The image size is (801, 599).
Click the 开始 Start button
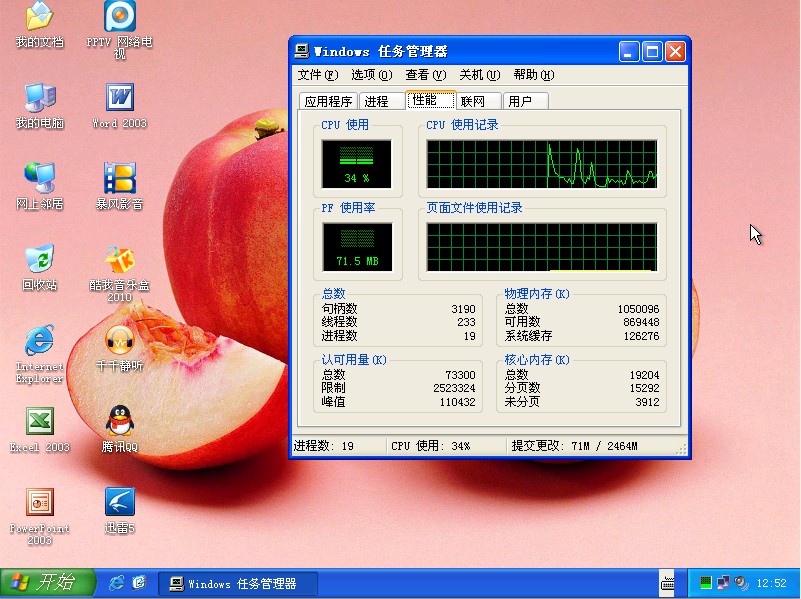47,583
